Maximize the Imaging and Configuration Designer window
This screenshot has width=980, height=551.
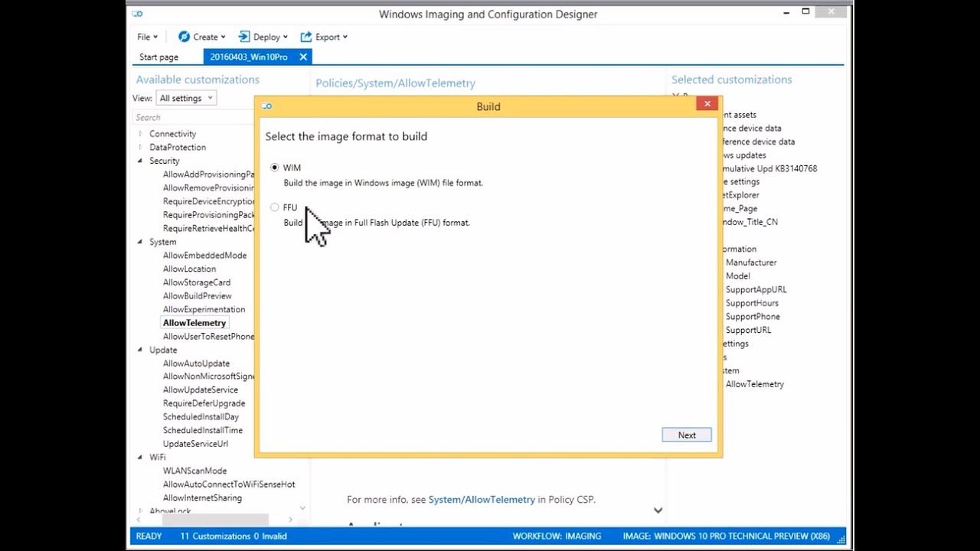pos(805,12)
